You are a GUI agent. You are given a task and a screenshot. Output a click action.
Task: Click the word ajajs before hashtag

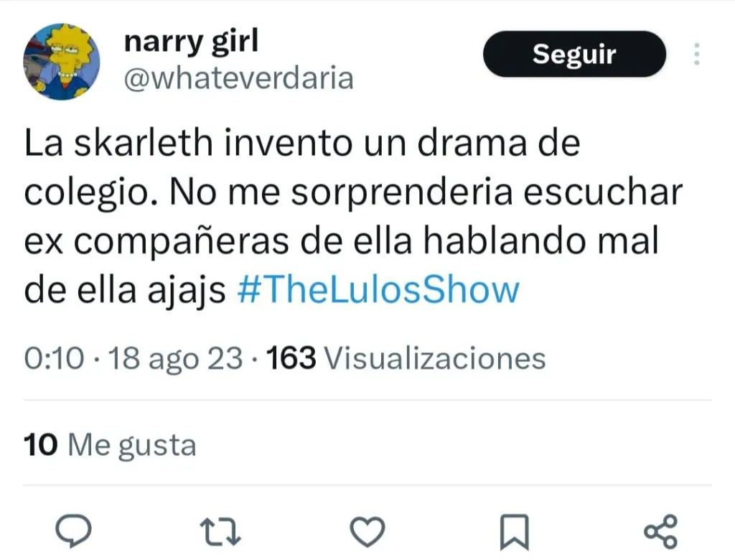point(187,291)
